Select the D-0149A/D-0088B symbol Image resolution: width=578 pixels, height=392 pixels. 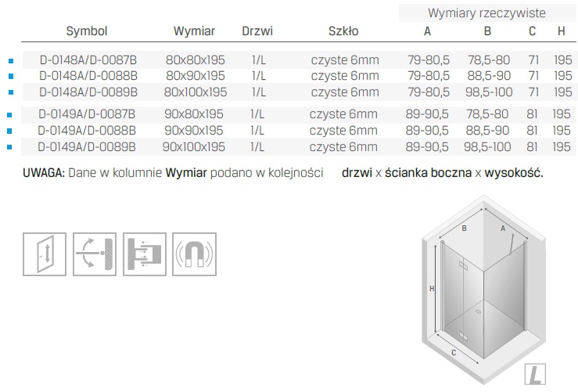tap(88, 130)
